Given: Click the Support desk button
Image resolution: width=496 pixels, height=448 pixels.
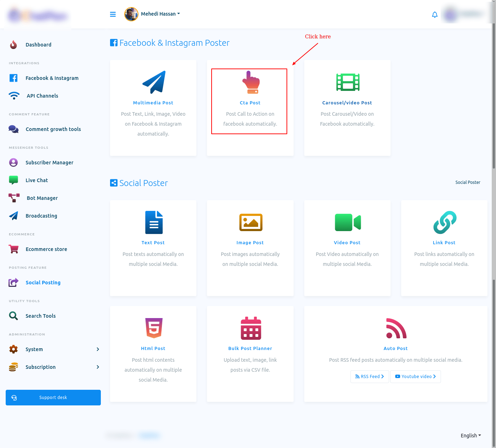Looking at the screenshot, I should click(53, 398).
